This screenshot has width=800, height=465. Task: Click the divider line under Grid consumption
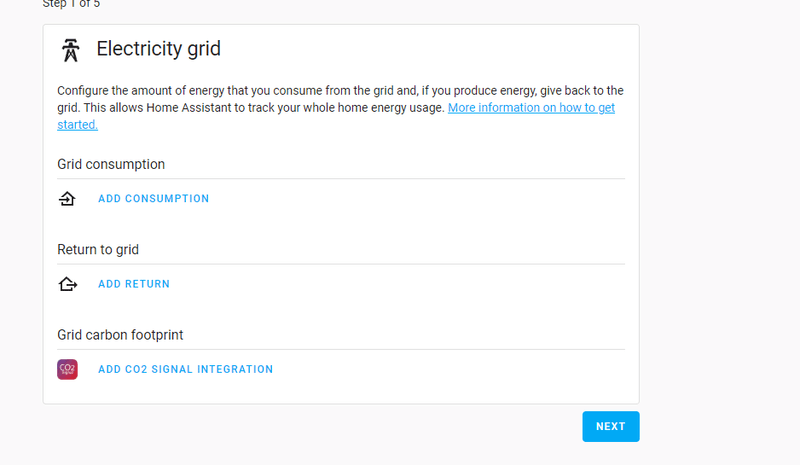pyautogui.click(x=340, y=179)
